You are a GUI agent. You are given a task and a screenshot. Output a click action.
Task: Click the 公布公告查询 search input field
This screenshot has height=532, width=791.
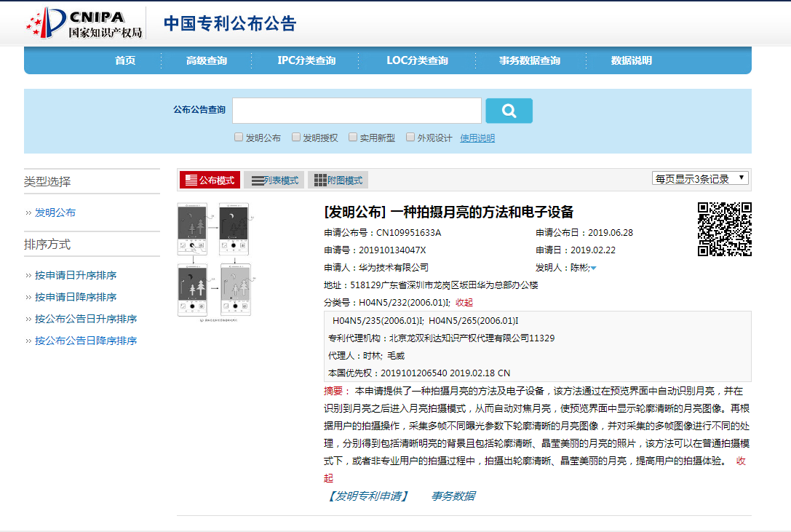coord(357,111)
